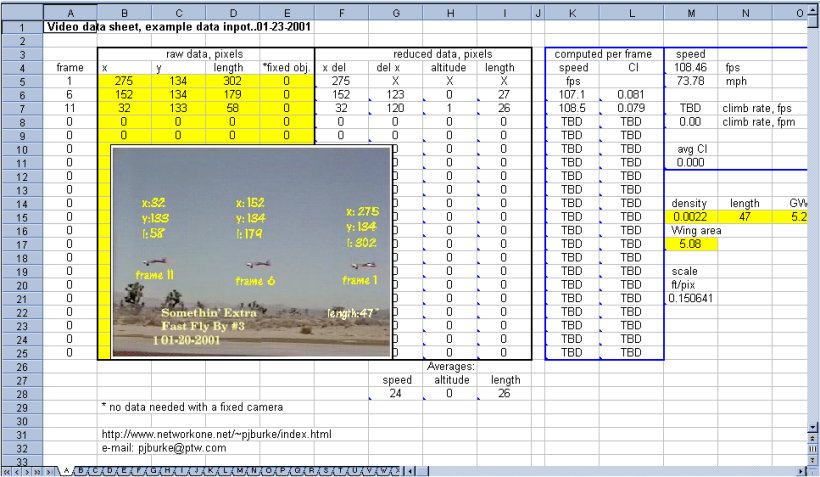Jump to the first sheet tab using navigation arrow

8,470
